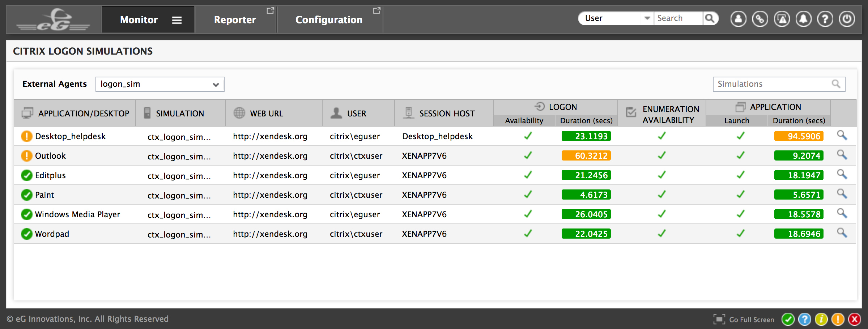Open the Monitor hamburger menu
This screenshot has width=868, height=329.
(x=176, y=20)
